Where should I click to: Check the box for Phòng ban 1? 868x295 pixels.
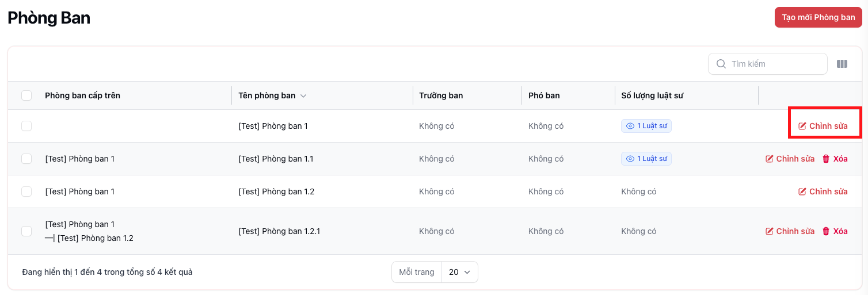point(26,126)
